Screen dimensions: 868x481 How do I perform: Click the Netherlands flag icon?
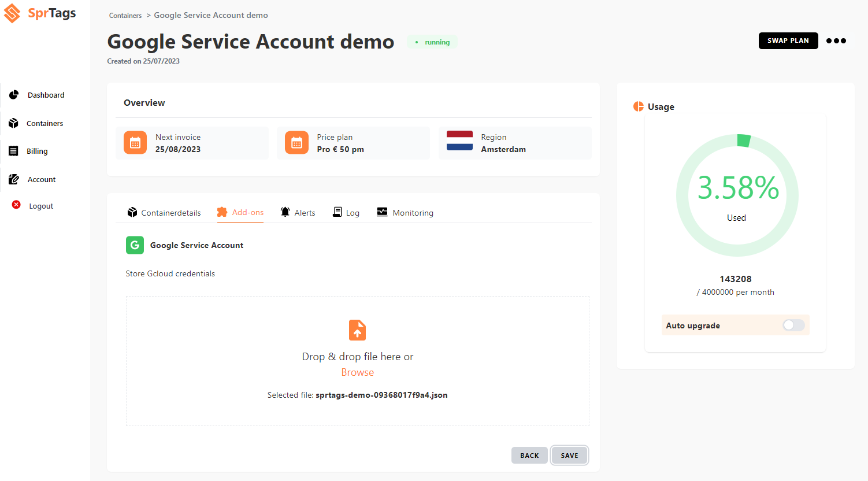[x=459, y=140]
